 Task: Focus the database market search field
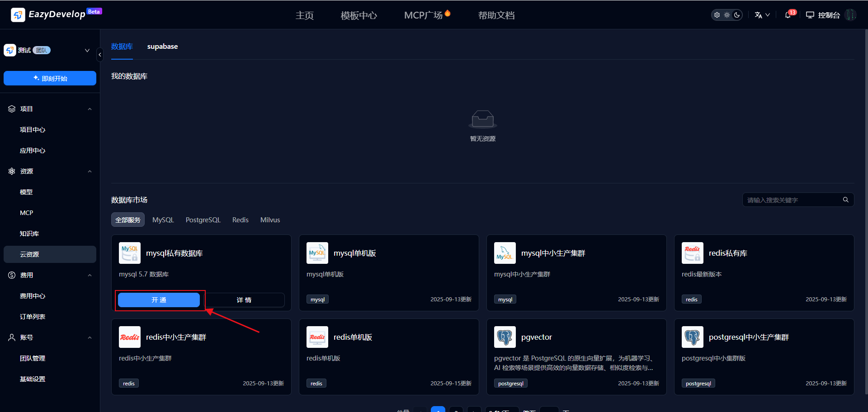pyautogui.click(x=792, y=200)
